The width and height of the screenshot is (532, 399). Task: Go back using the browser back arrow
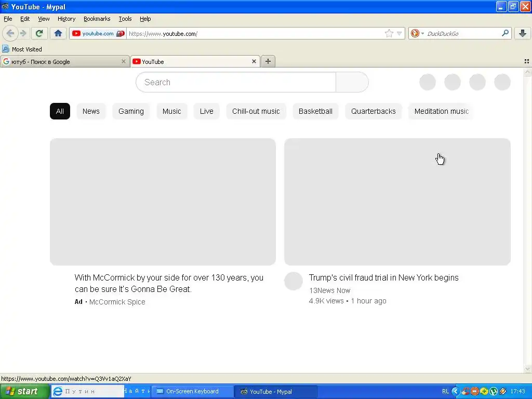coord(10,33)
